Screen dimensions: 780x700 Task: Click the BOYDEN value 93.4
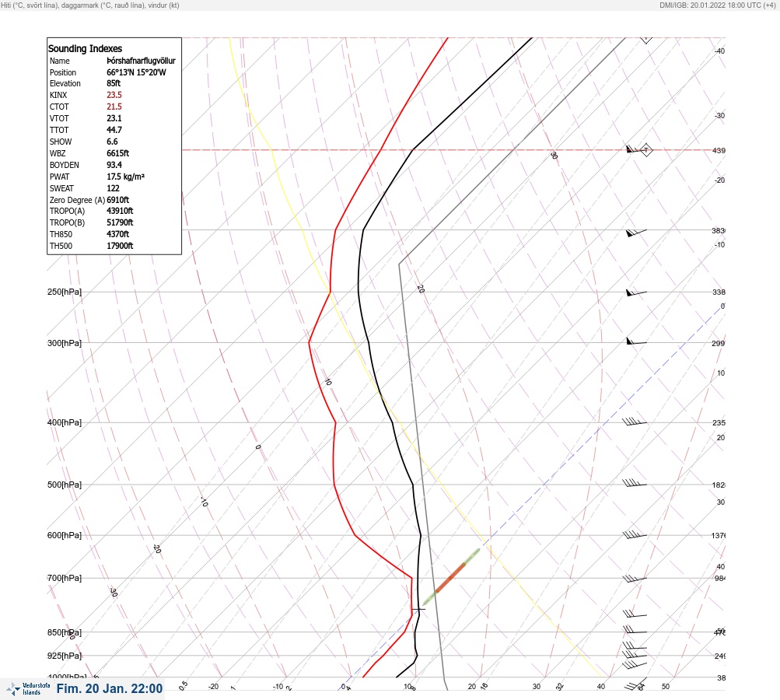[114, 165]
